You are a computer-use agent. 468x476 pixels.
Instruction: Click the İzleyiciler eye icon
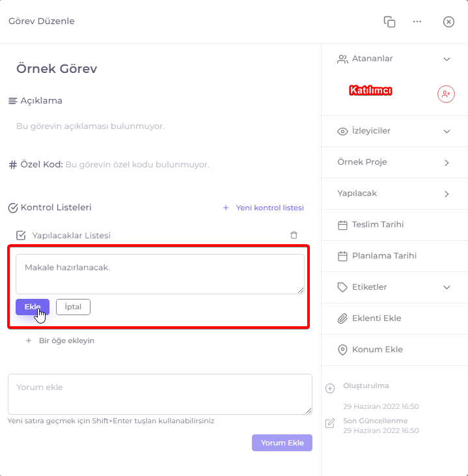pyautogui.click(x=342, y=132)
